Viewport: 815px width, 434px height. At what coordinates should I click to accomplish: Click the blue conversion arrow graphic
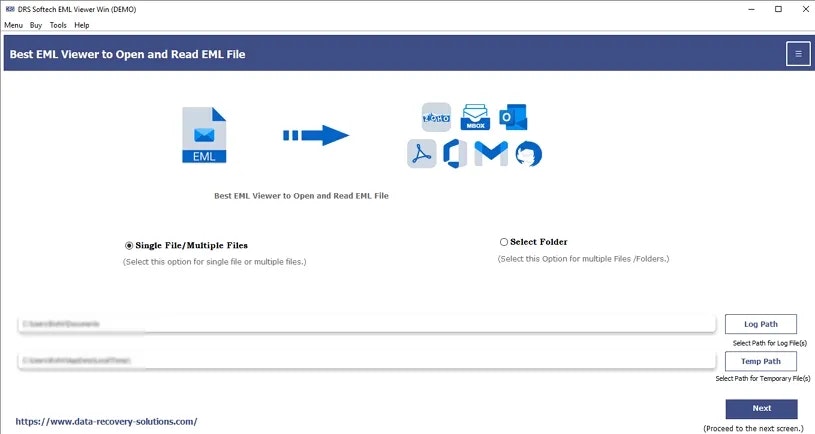coord(316,136)
